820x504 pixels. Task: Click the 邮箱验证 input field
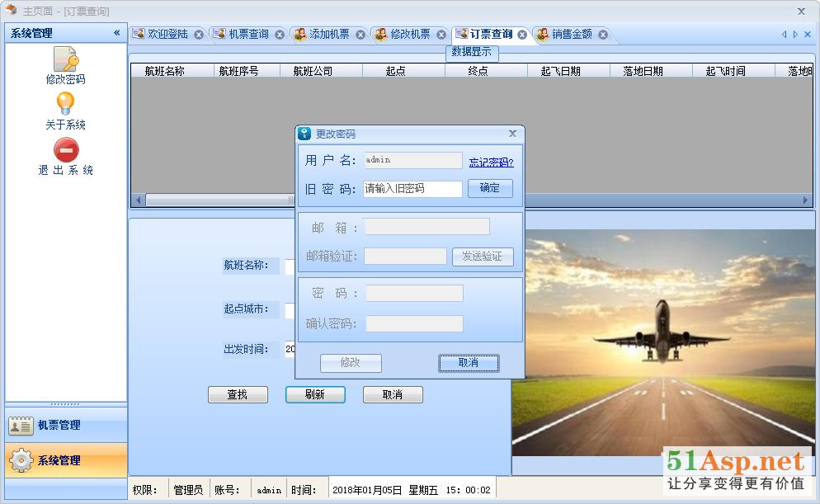(x=405, y=257)
